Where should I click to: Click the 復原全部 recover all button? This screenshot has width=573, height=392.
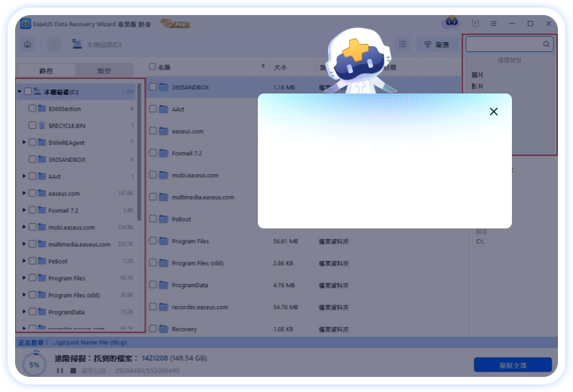click(513, 365)
